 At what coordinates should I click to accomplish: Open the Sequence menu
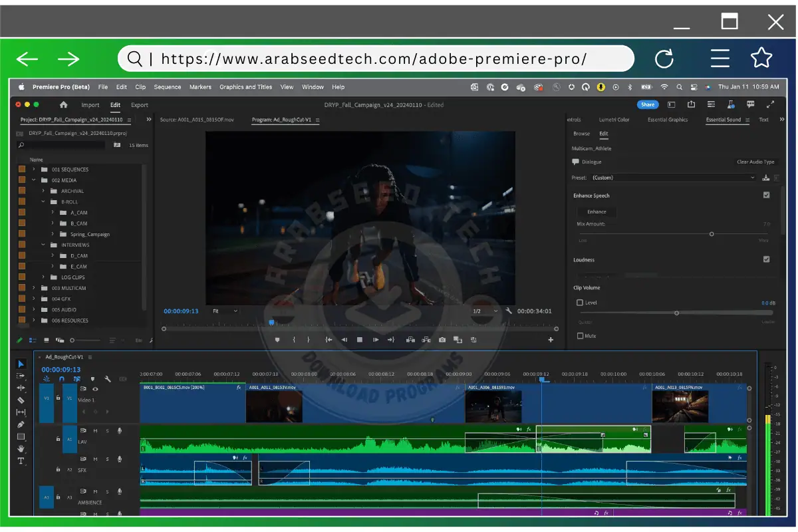click(167, 87)
